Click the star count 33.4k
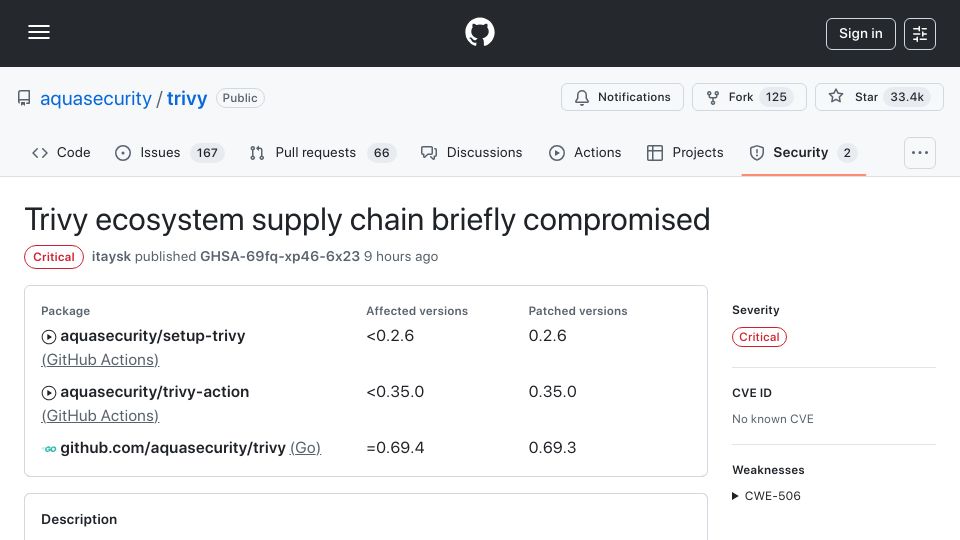960x540 pixels. coord(907,97)
